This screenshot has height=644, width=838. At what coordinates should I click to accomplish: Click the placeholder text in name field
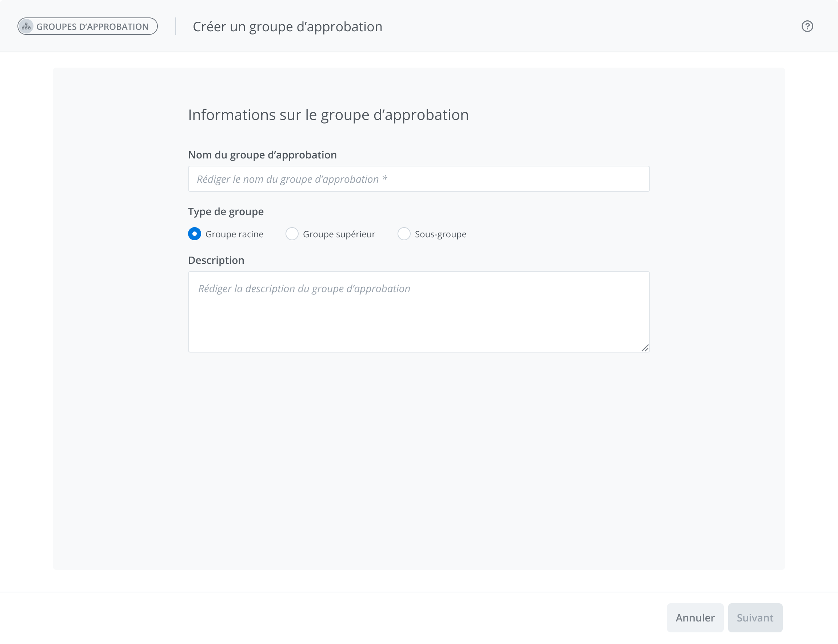click(x=291, y=179)
